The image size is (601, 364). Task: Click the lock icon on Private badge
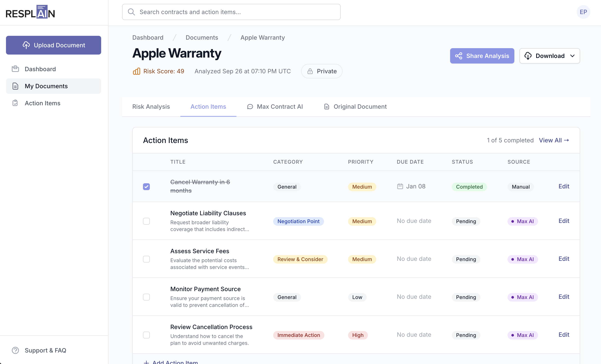pos(310,71)
